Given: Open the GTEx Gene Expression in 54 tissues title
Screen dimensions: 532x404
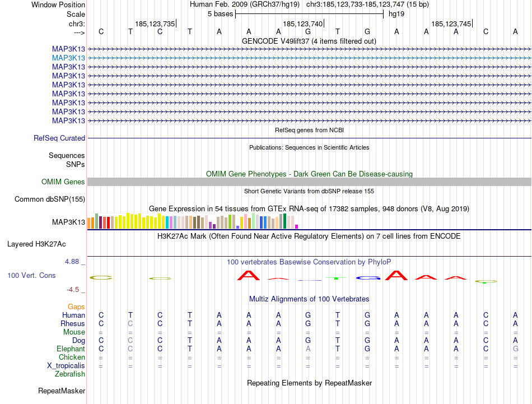Looking at the screenshot, I should (x=309, y=209).
